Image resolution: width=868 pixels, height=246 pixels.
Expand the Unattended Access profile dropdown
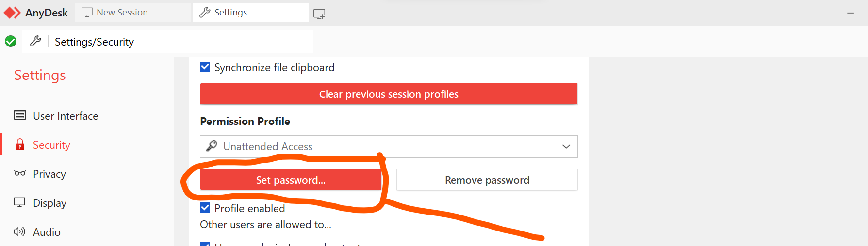(x=388, y=146)
